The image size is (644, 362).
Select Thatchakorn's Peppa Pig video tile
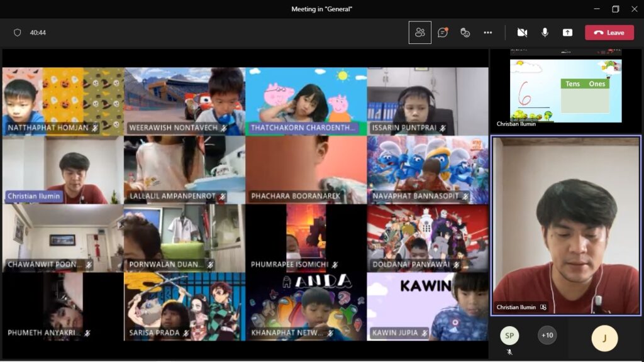306,101
